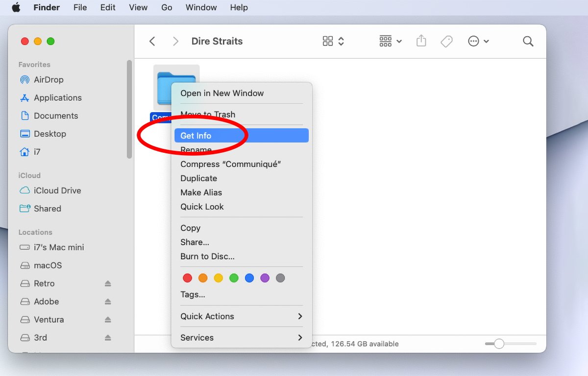Viewport: 588px width, 376px height.
Task: Go back with the left chevron
Action: click(x=152, y=41)
